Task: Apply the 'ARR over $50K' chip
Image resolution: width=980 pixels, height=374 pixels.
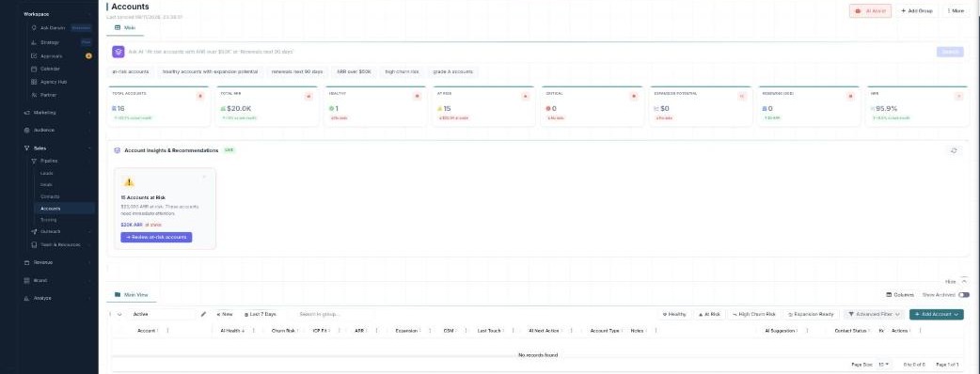Action: pyautogui.click(x=354, y=71)
